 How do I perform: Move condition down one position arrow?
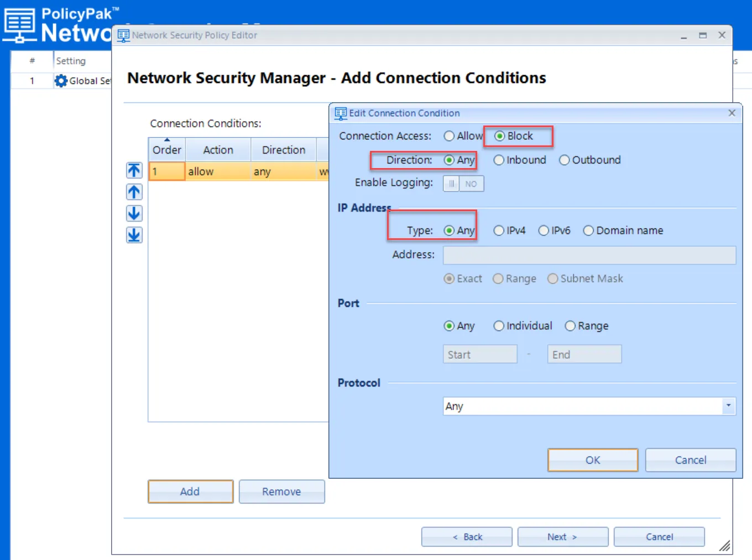tap(134, 213)
